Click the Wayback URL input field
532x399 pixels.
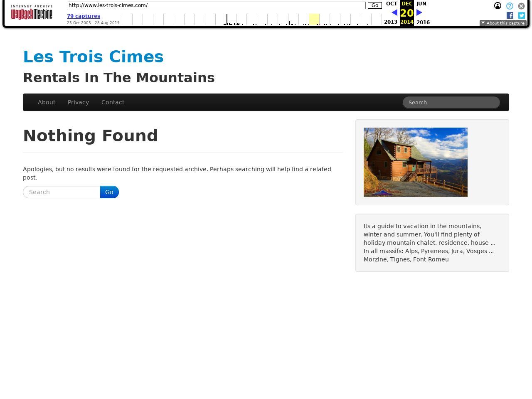pos(216,5)
